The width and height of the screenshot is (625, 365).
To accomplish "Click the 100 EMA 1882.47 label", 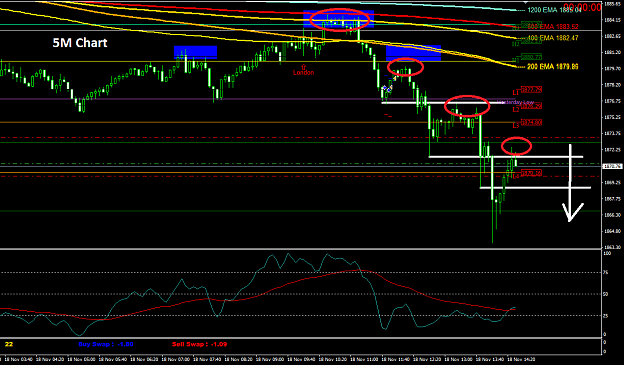I will [x=553, y=38].
